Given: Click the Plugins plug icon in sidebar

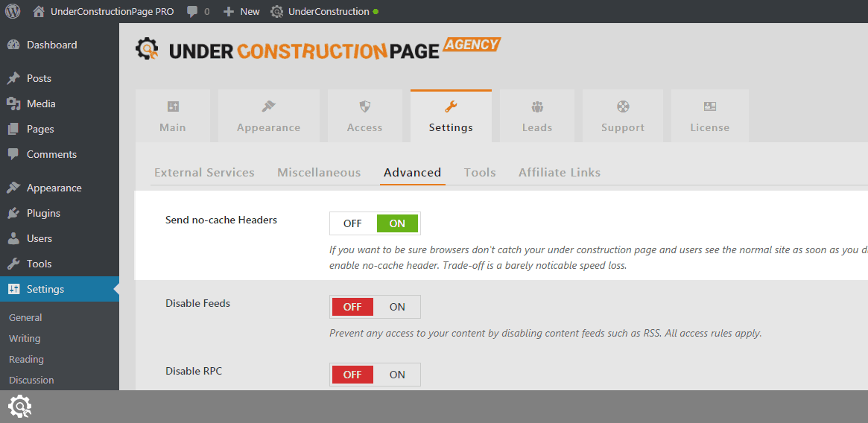Looking at the screenshot, I should pos(13,213).
